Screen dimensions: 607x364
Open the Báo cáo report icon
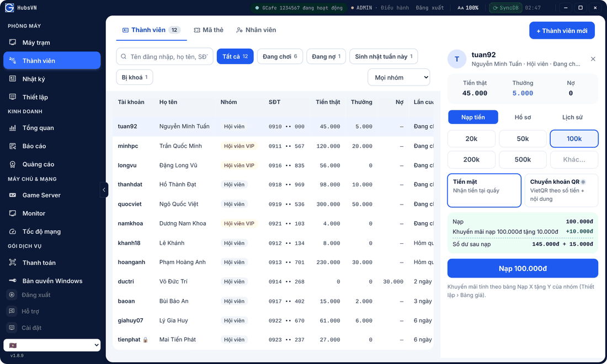[x=12, y=146]
